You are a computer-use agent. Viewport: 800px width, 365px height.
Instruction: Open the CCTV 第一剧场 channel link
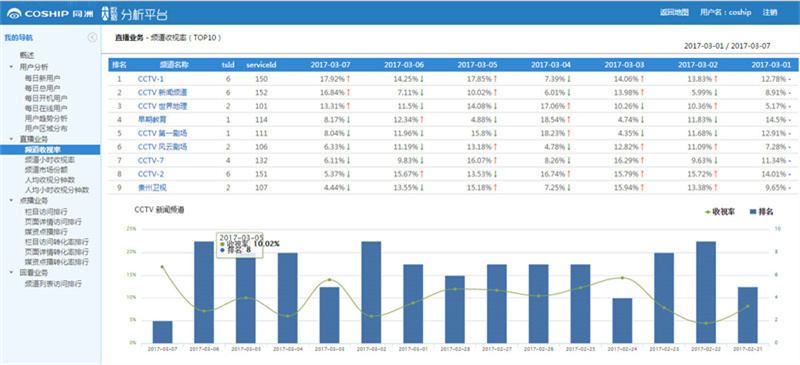[162, 133]
